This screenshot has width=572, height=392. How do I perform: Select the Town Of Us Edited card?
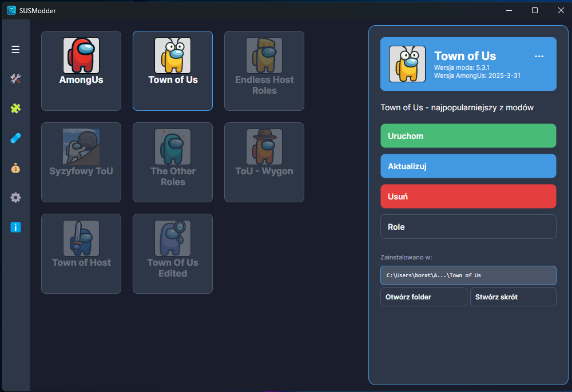tap(173, 254)
